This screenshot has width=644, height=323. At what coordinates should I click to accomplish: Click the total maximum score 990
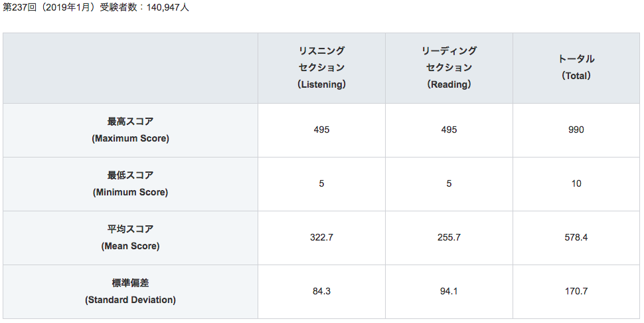[x=576, y=130]
